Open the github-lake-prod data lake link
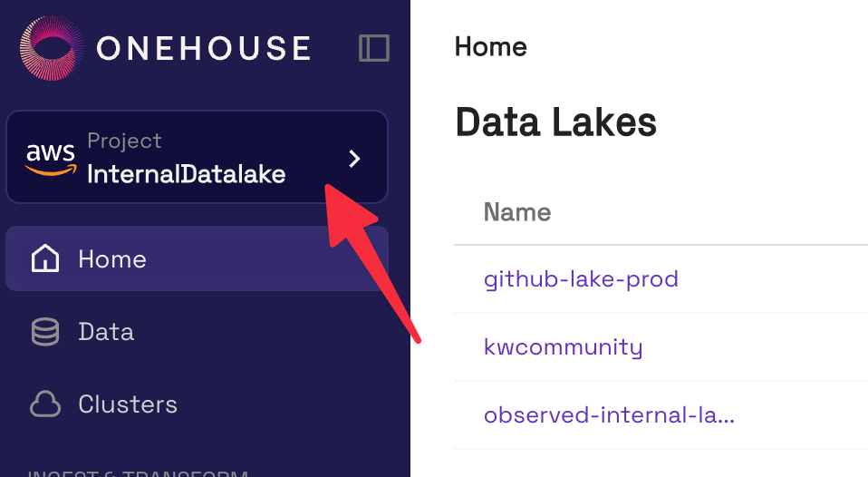This screenshot has width=868, height=477. tap(581, 278)
